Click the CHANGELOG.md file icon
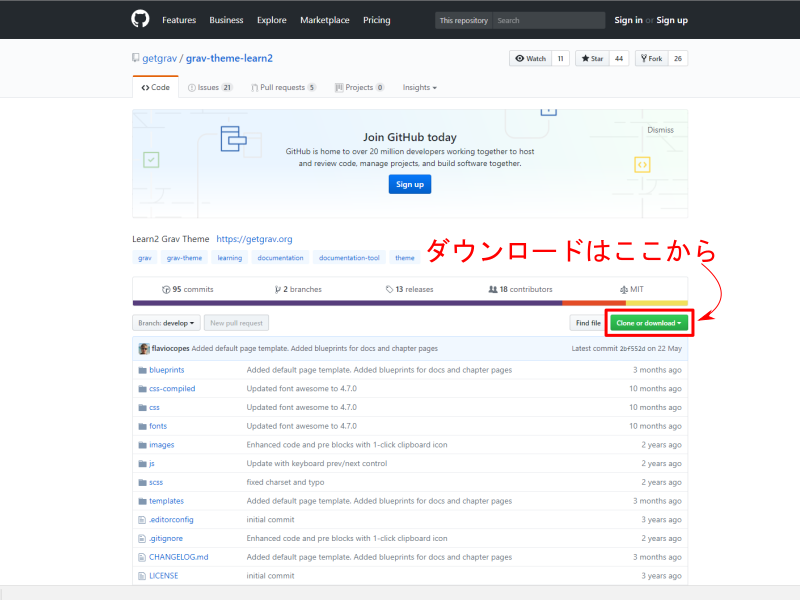The width and height of the screenshot is (800, 600). click(x=142, y=557)
